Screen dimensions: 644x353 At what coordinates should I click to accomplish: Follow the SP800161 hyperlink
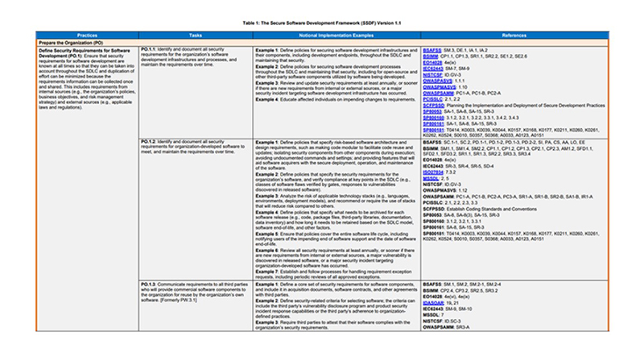tap(434, 124)
